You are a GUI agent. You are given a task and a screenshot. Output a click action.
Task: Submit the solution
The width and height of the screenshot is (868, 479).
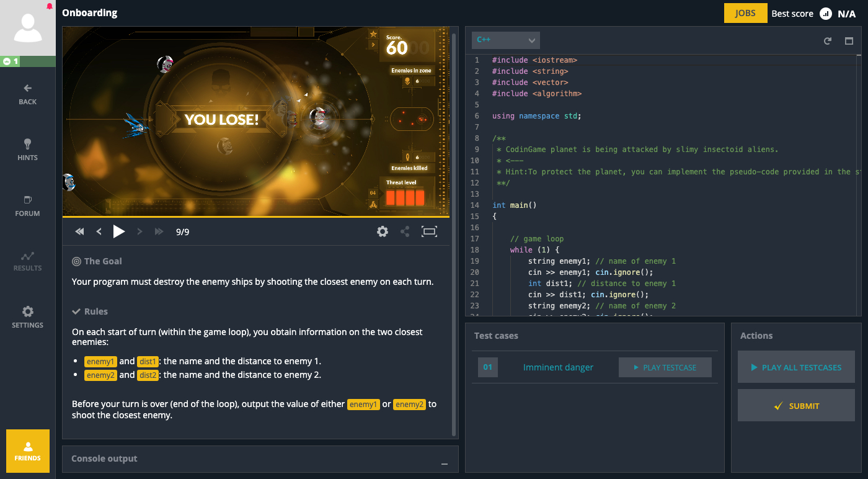pyautogui.click(x=796, y=406)
